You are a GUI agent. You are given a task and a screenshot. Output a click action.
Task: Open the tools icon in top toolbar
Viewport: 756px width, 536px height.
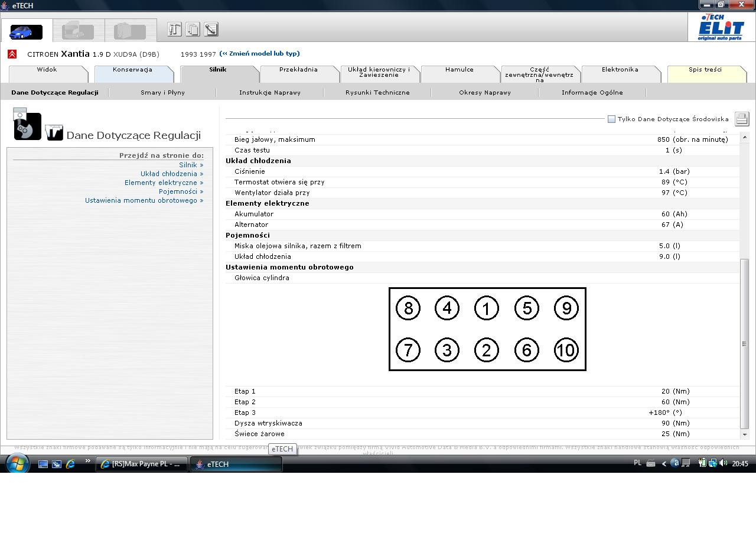[x=174, y=29]
